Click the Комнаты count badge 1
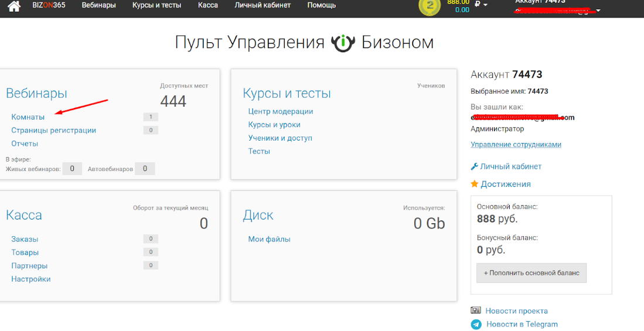The height and width of the screenshot is (331, 644). [x=151, y=117]
